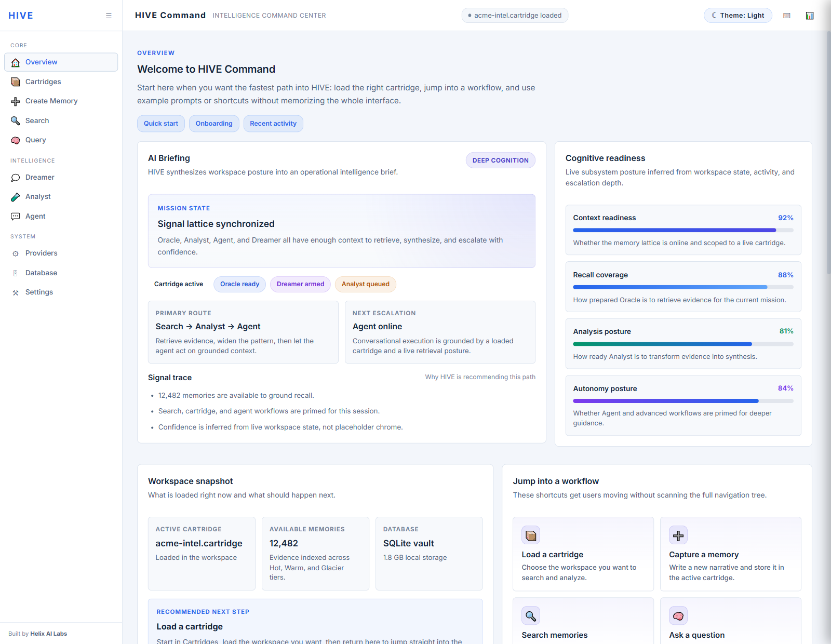
Task: Click the keyboard shortcuts icon in the header
Action: 786,16
